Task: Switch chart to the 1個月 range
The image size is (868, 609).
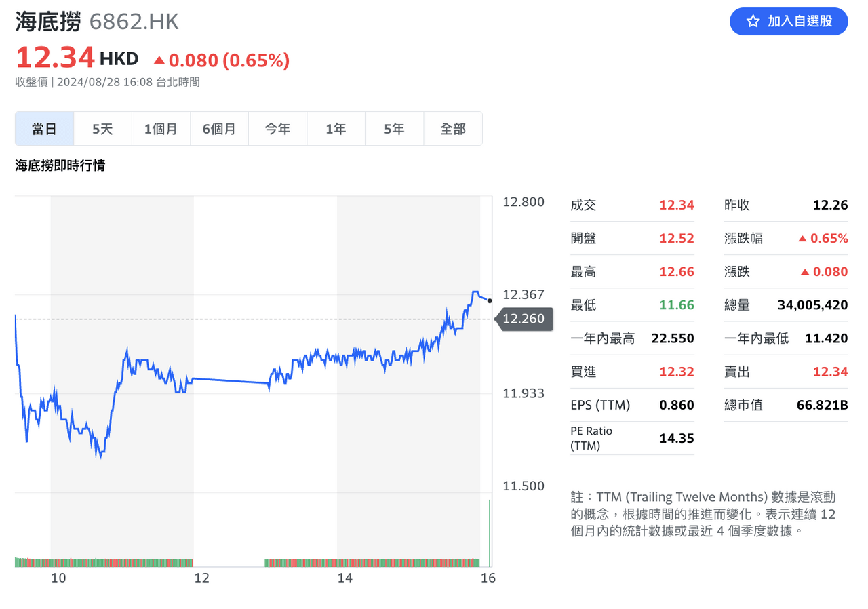Action: pyautogui.click(x=161, y=129)
